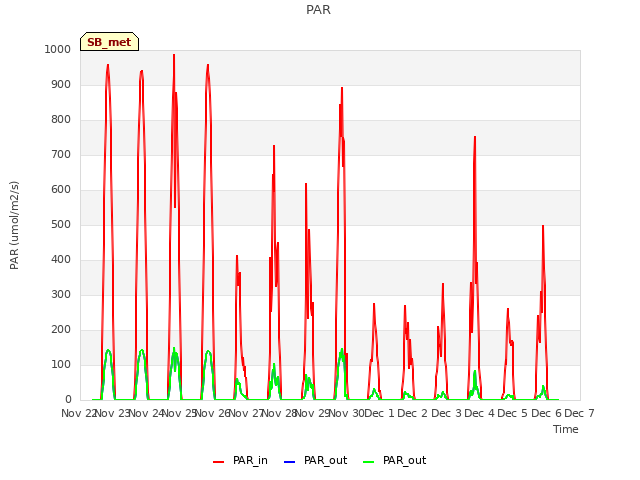
Task: Click the Dec 7 x-axis tick label
Action: pyautogui.click(x=580, y=413)
